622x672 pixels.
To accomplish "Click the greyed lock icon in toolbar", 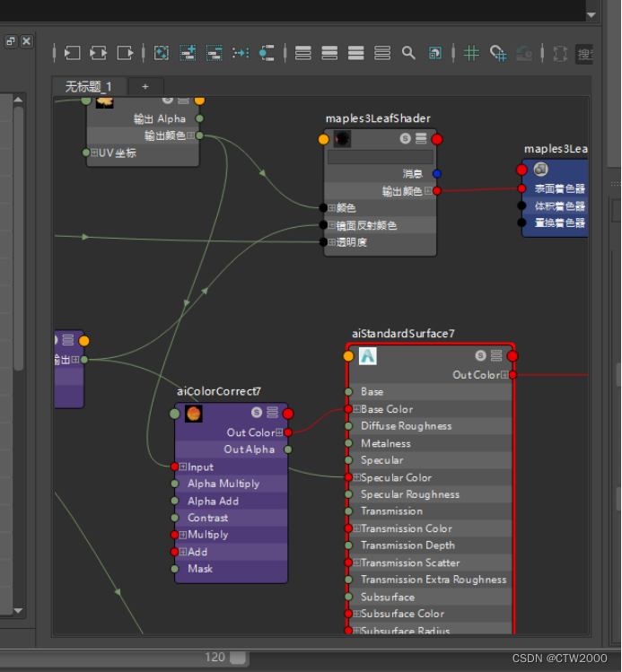I will pos(524,53).
